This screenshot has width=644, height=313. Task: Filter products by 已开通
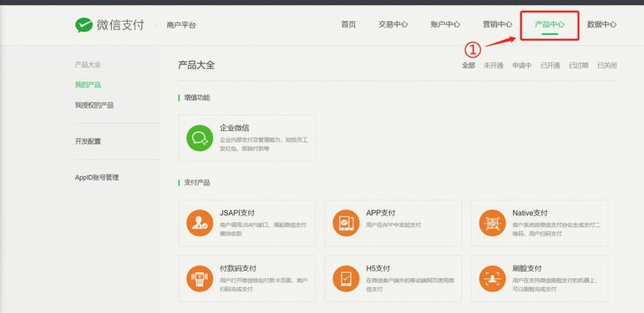[x=550, y=65]
